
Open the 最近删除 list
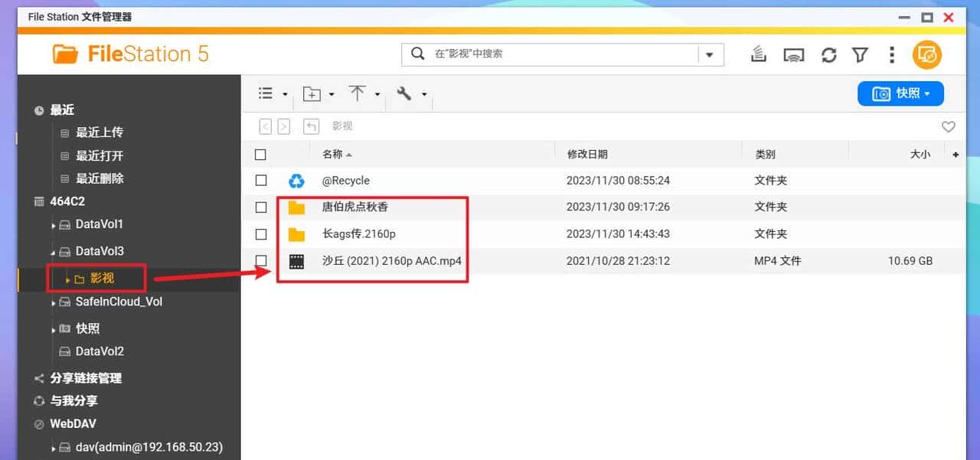click(100, 178)
